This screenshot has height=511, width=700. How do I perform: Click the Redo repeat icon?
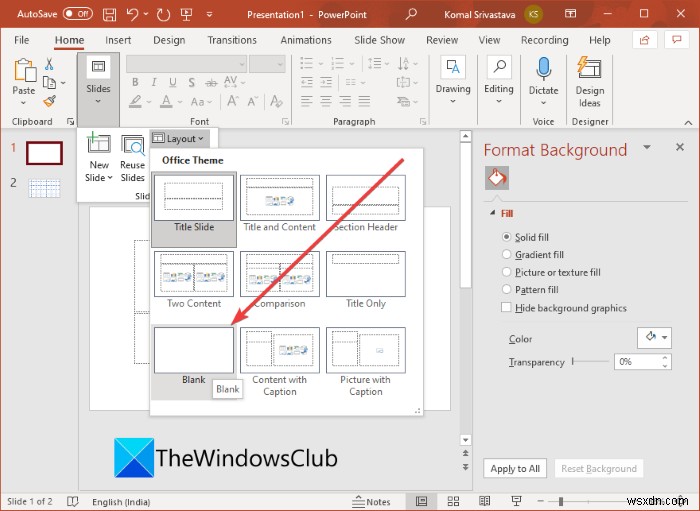tap(163, 14)
